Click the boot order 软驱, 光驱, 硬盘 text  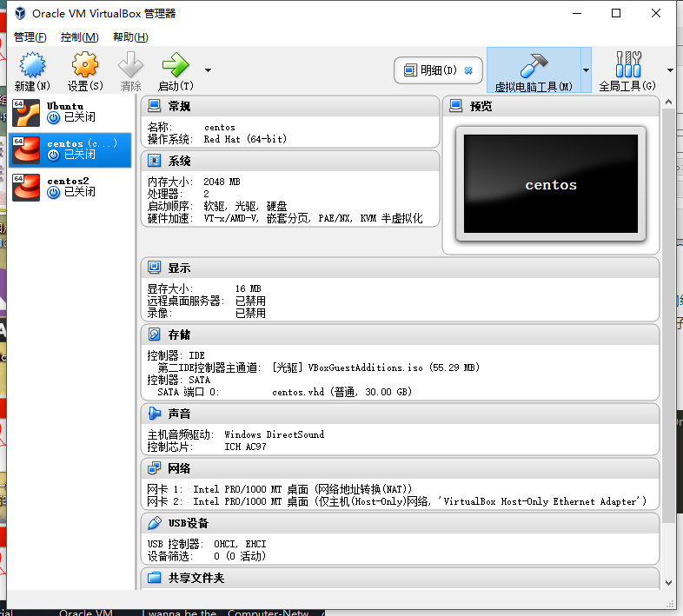pos(245,206)
